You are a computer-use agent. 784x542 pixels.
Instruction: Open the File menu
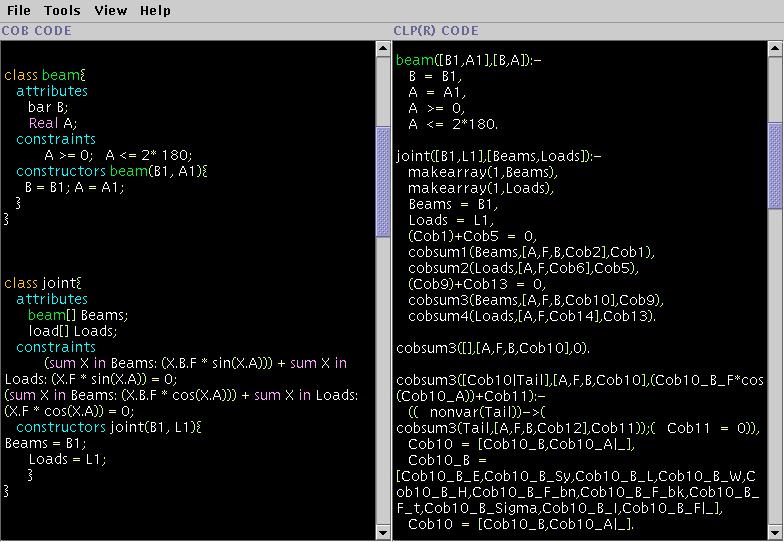(18, 11)
